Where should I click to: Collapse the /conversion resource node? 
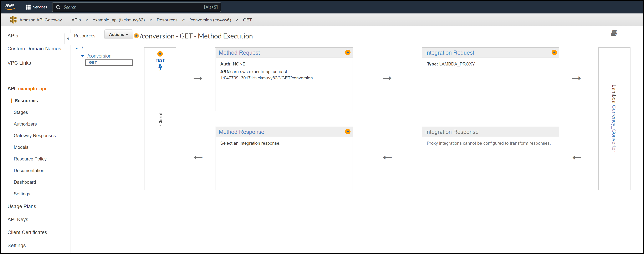click(83, 56)
